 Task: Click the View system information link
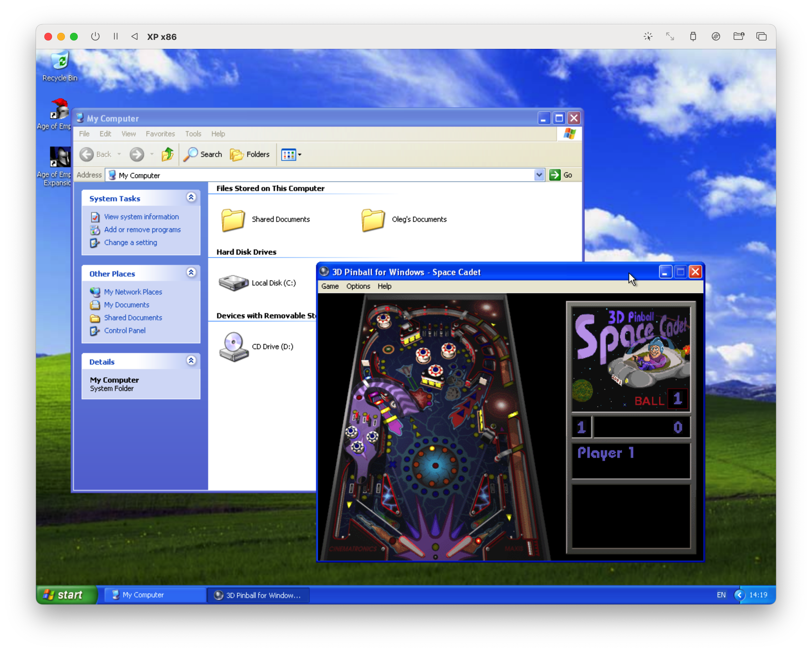tap(141, 216)
